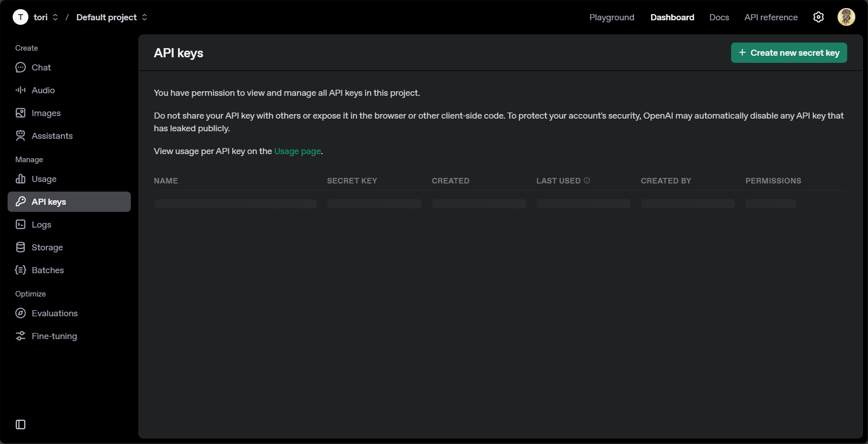Click the Optimize section label

[x=30, y=294]
